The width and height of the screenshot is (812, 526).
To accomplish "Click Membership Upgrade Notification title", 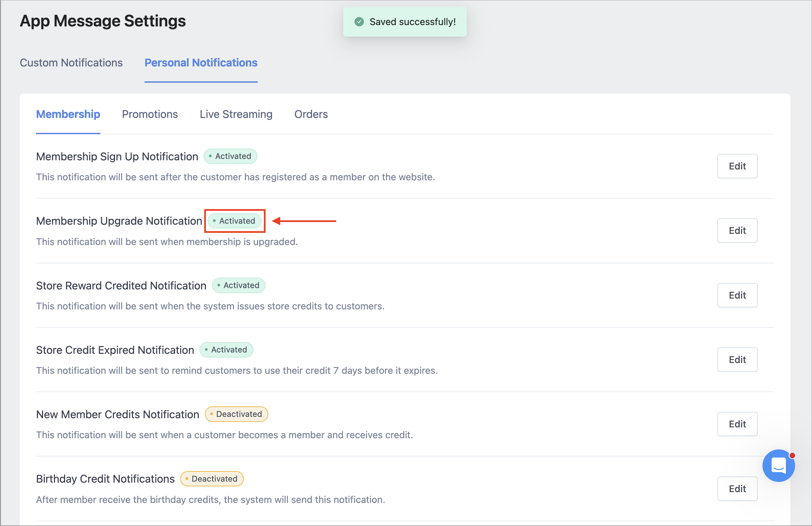I will pos(119,221).
